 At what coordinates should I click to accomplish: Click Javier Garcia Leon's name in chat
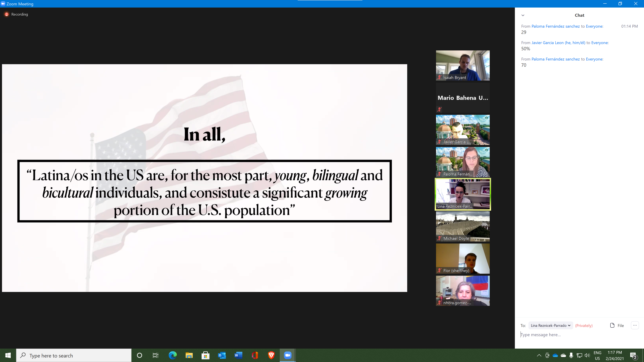coord(558,43)
